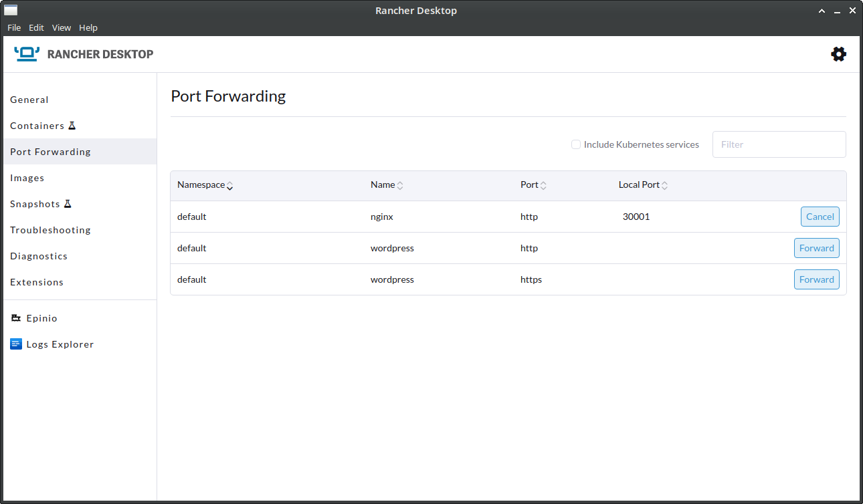Go to Containers in sidebar
The width and height of the screenshot is (863, 504).
click(x=80, y=126)
